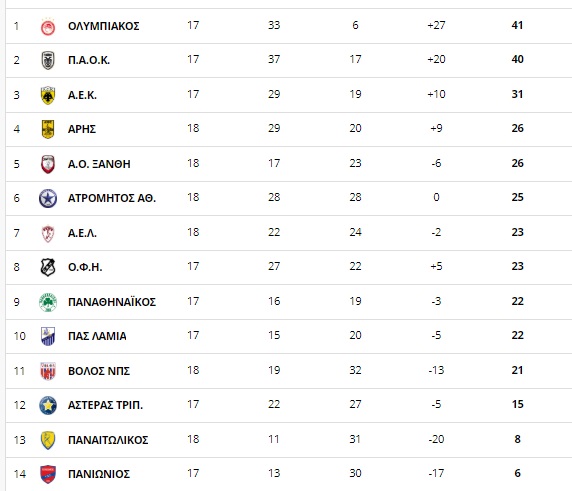The height and width of the screenshot is (491, 572).
Task: Select the ΠΑΝΙΩΝΙΟΣ team name
Action: pos(99,474)
